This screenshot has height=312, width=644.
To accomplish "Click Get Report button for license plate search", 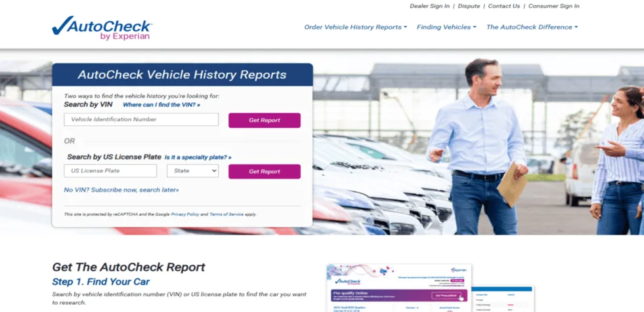I will tap(265, 172).
